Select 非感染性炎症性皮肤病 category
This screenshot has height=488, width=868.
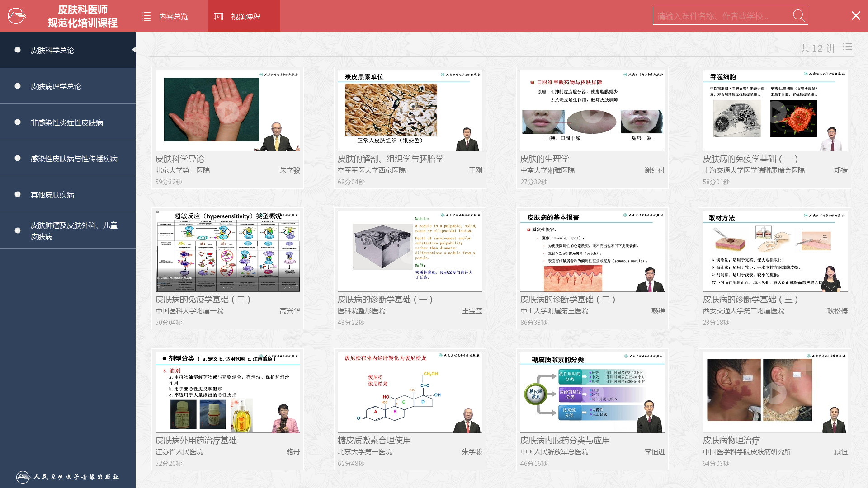click(66, 122)
